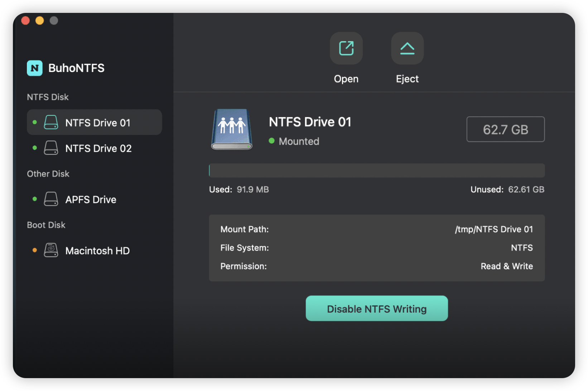Click the yellow minimize window button
Screen dimensions: 588x391
pyautogui.click(x=40, y=20)
